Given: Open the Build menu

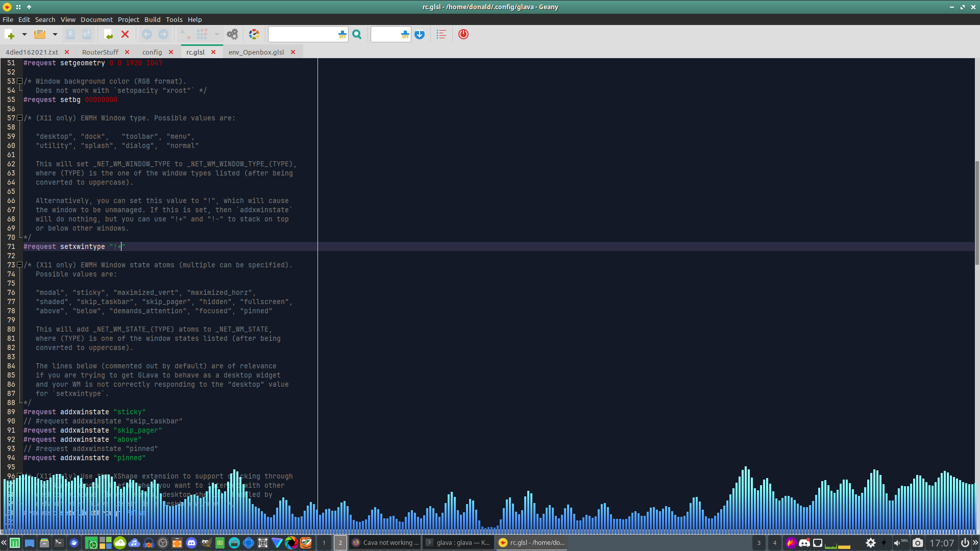Looking at the screenshot, I should (152, 19).
